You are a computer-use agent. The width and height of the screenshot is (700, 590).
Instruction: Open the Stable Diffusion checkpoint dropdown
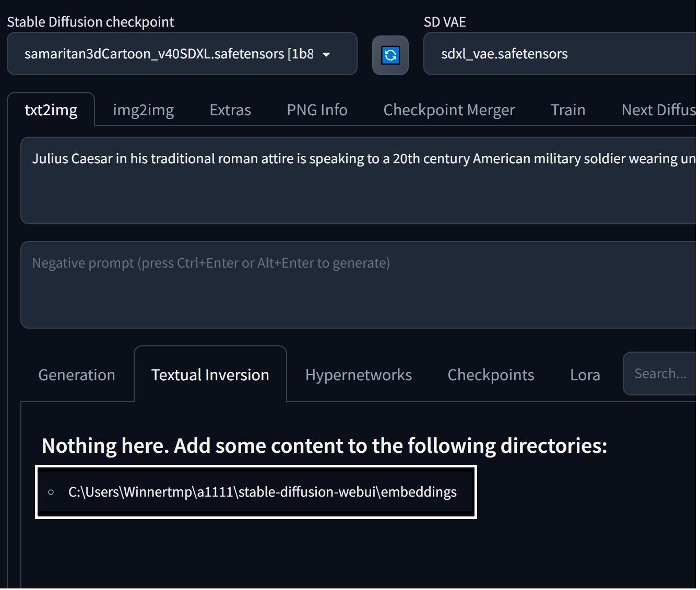(x=157, y=54)
